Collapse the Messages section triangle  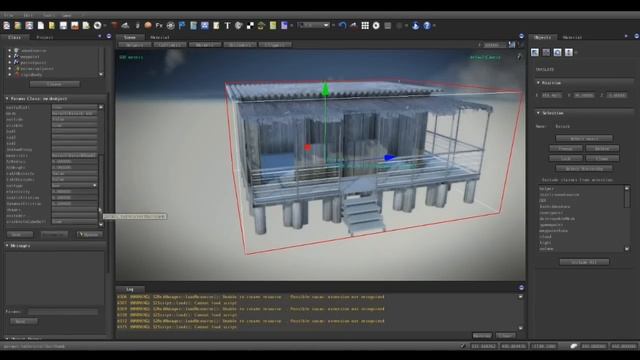tap(7, 245)
